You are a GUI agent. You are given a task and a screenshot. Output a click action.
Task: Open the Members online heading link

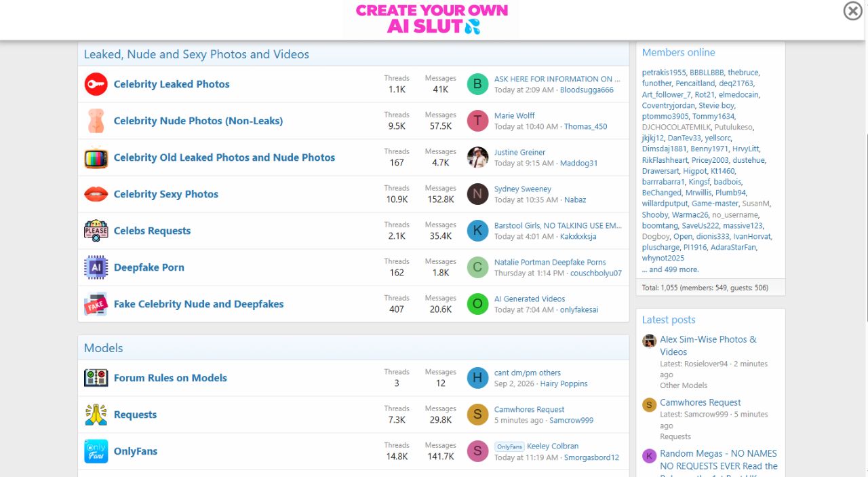click(678, 52)
